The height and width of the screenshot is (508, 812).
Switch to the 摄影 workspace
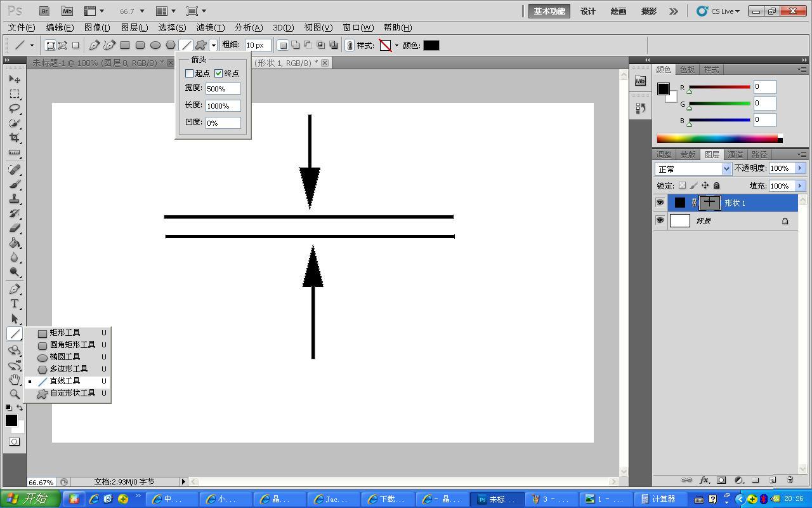(x=649, y=11)
